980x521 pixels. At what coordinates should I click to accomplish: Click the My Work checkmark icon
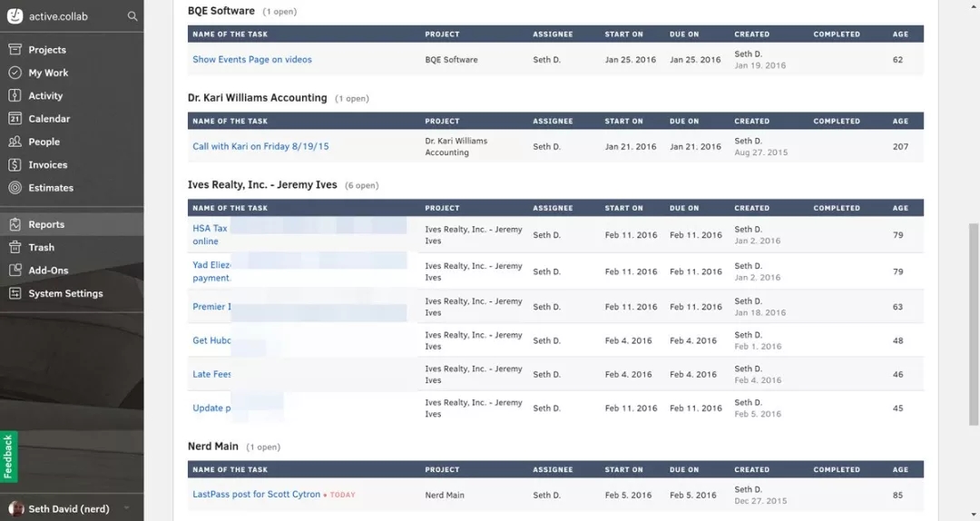15,73
